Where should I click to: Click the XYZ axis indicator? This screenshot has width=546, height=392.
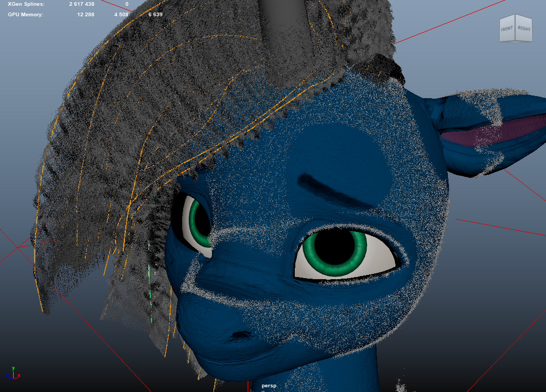[x=13, y=373]
